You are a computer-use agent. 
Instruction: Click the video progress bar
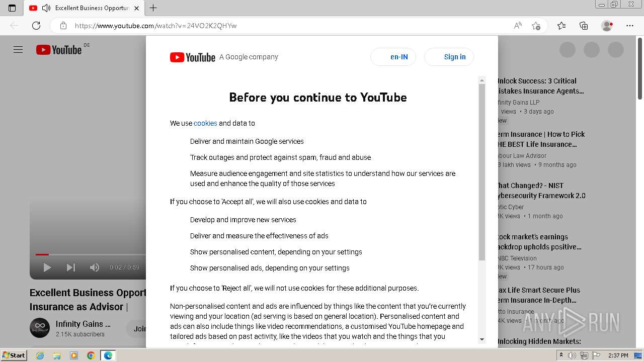tap(91, 254)
